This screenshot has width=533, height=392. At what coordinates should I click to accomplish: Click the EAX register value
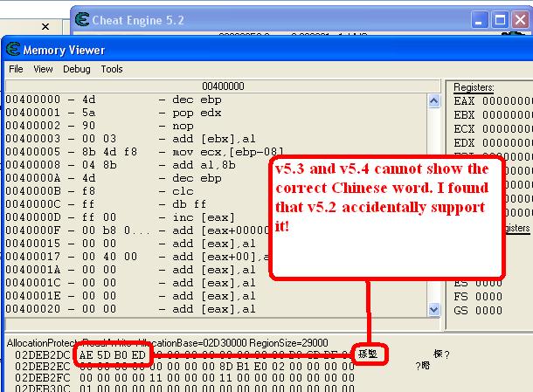[x=508, y=101]
